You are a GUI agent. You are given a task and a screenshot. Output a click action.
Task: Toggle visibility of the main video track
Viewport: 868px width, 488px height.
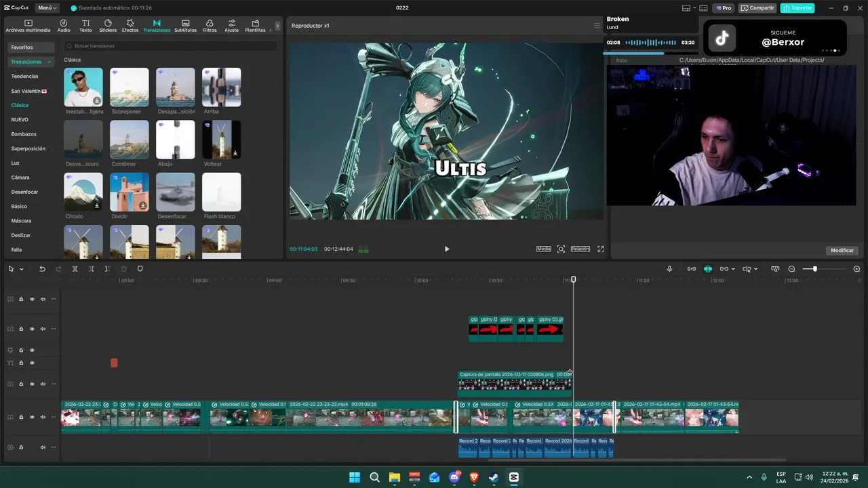point(32,417)
